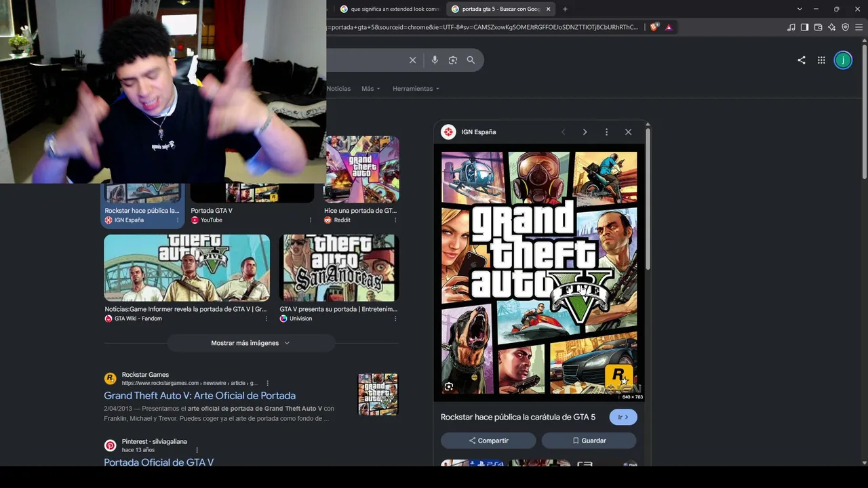Click 'Pinterest · silviagaliana' source name
Screen dimensions: 868x488
(x=155, y=442)
